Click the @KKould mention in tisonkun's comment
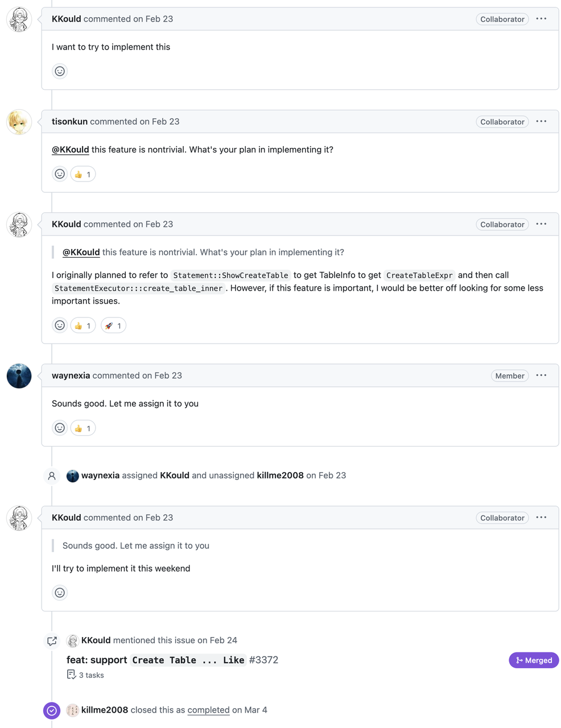 [x=71, y=150]
